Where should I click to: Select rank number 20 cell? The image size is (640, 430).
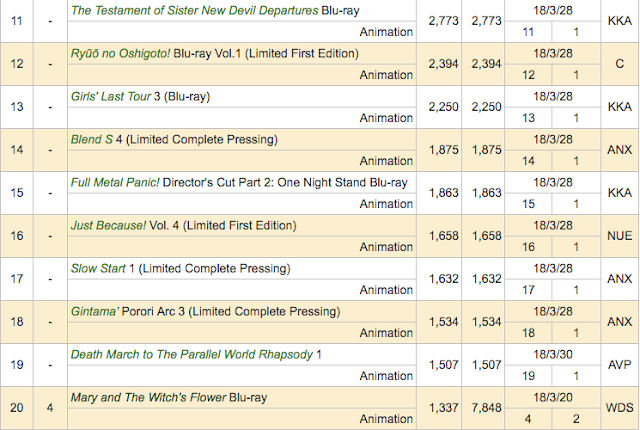tap(17, 408)
